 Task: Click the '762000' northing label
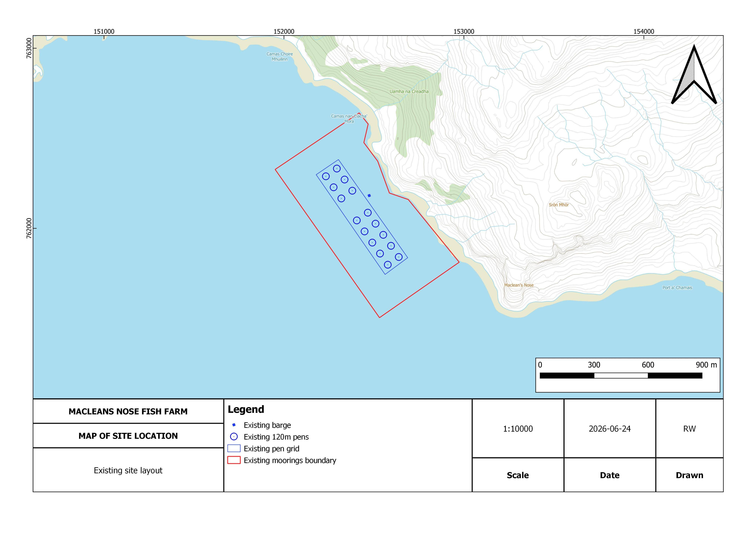(29, 228)
